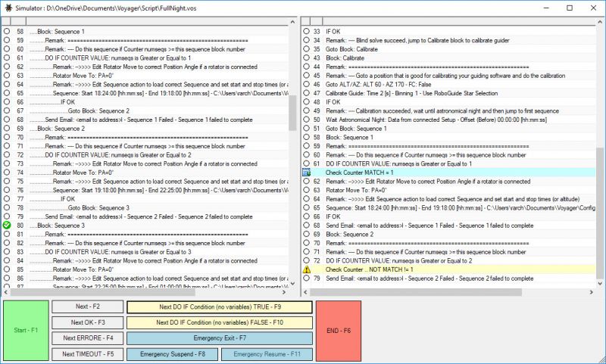Click the yellow warning icon beside Check Counter NOT MATCH

coord(307,269)
